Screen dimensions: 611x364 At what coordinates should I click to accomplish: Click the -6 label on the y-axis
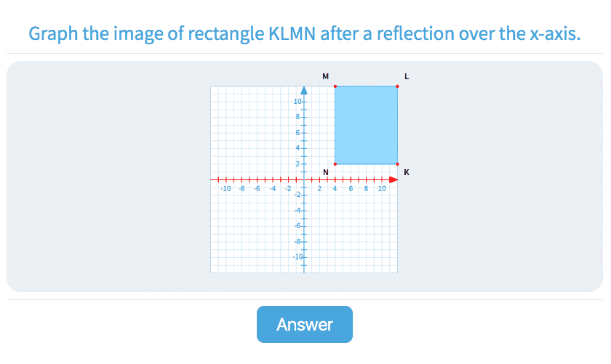(x=297, y=226)
